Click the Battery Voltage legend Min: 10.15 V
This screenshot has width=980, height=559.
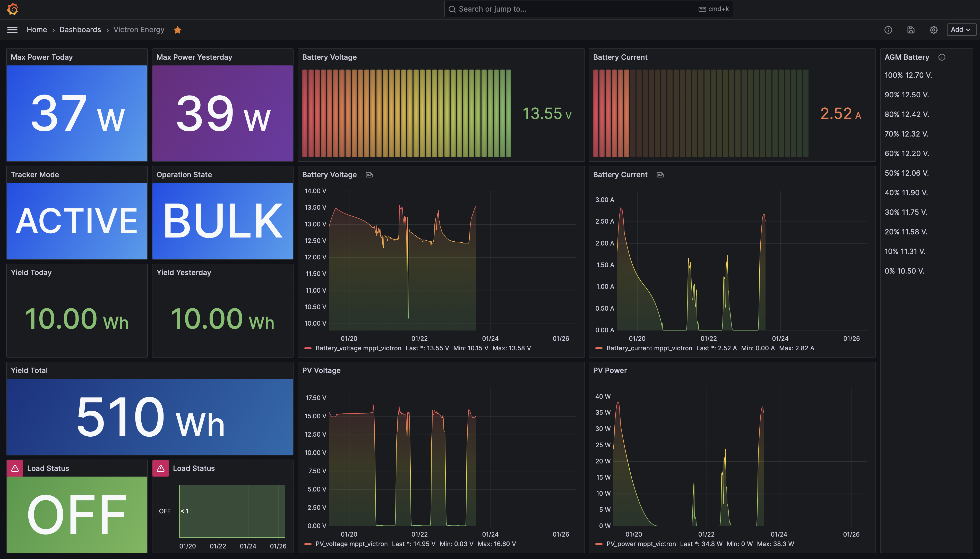pyautogui.click(x=471, y=348)
